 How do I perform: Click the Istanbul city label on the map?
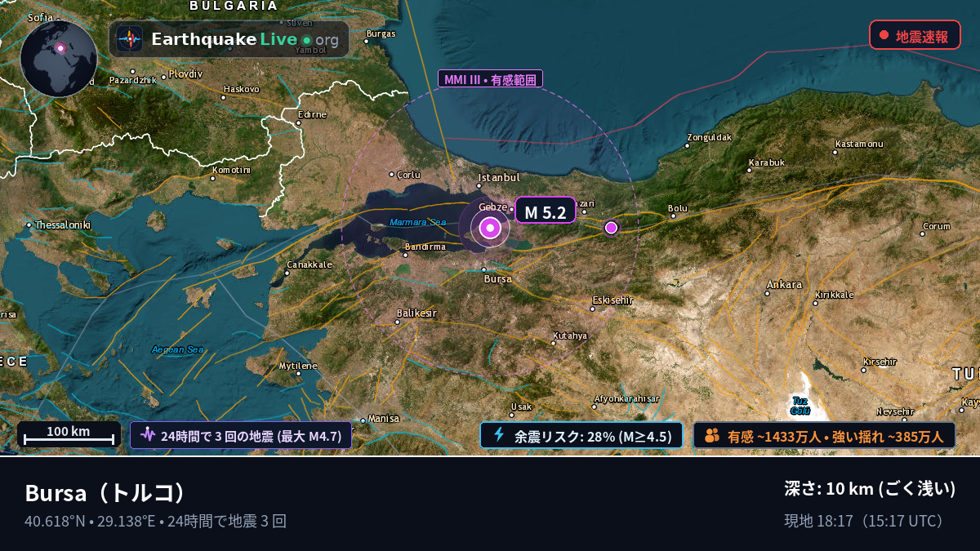coord(498,177)
